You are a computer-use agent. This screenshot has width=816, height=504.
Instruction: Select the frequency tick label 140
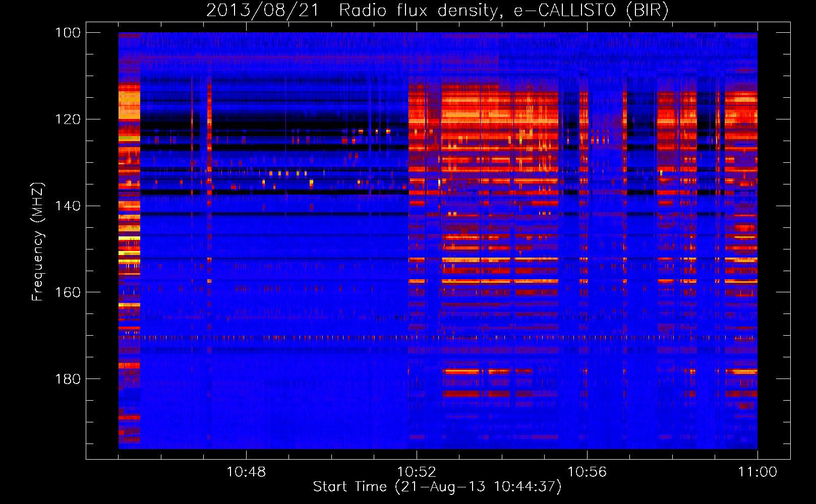coord(68,206)
